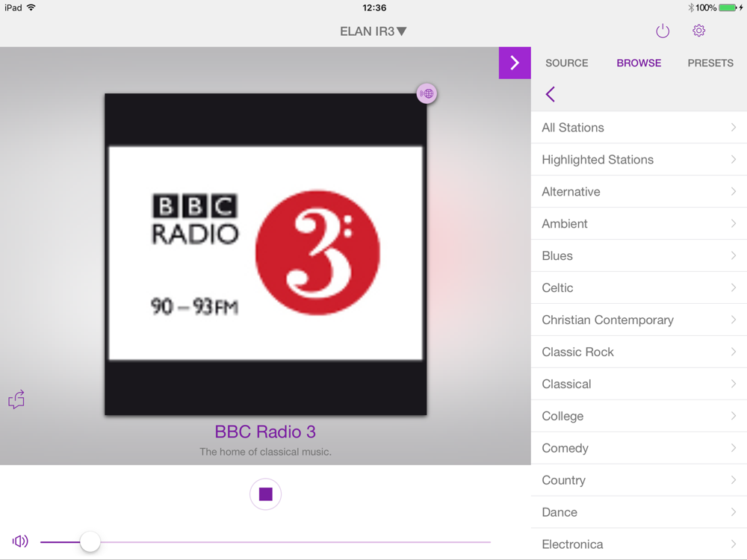Expand chevron on All Stations row

[x=734, y=127]
